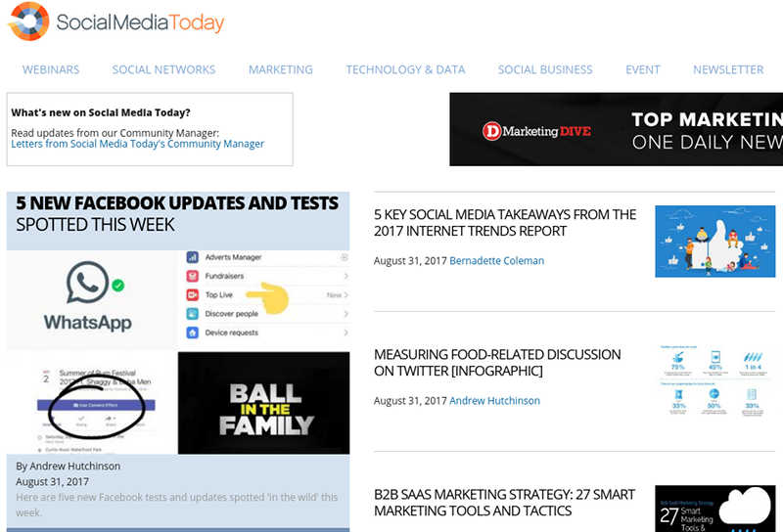Click 'By Andrew Hutchinson' byline on featured article
This screenshot has height=532, width=783.
(x=68, y=466)
